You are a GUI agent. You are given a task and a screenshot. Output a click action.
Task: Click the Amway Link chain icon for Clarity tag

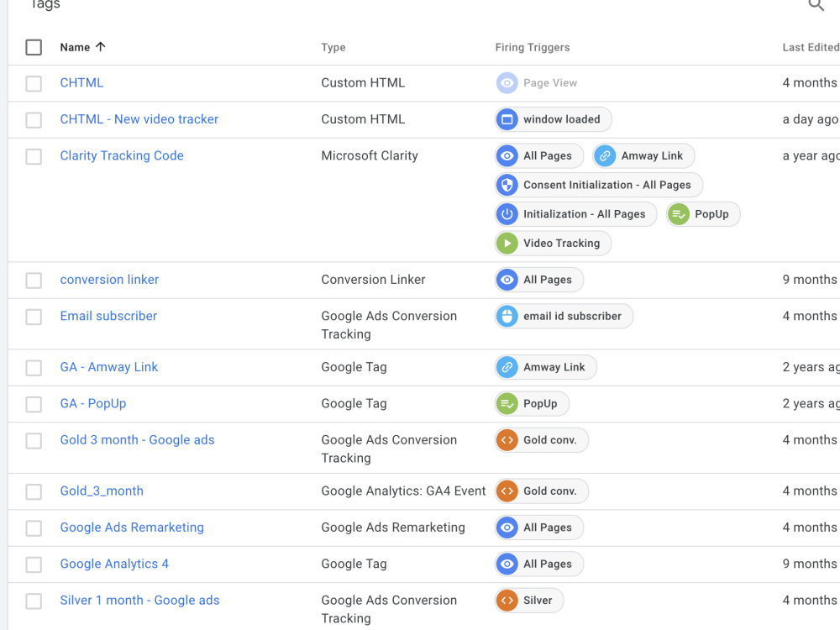tap(605, 156)
